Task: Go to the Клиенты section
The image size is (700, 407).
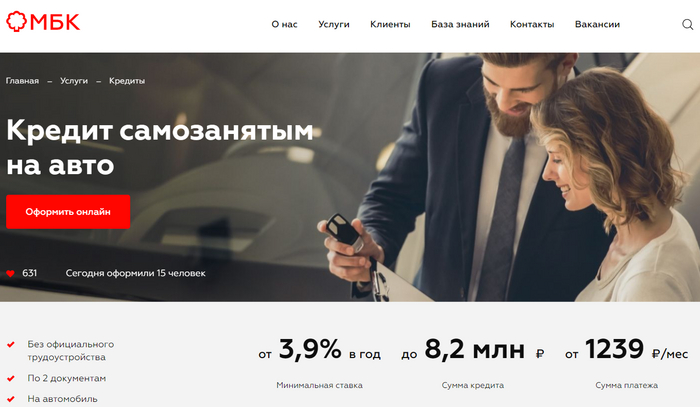Action: tap(390, 25)
